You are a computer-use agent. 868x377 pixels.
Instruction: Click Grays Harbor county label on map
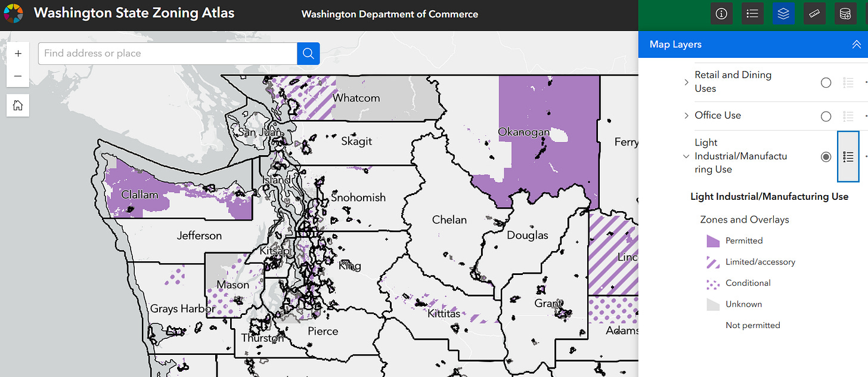pos(183,309)
